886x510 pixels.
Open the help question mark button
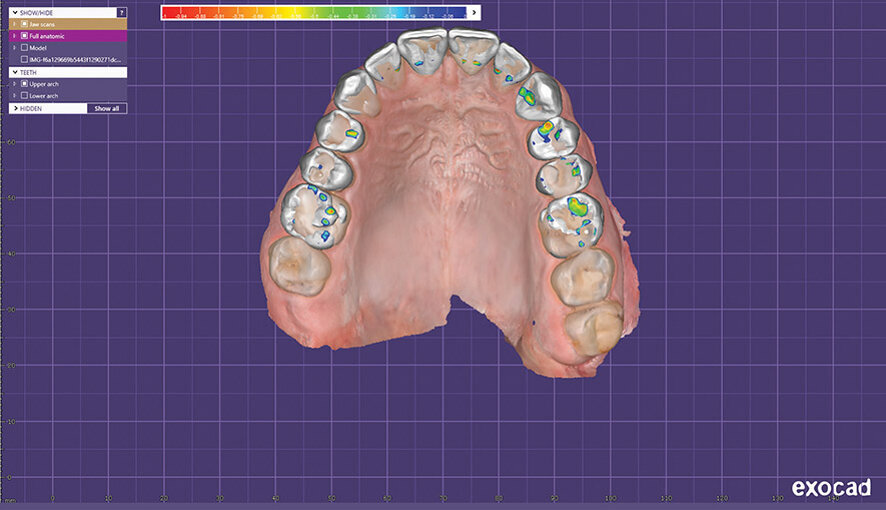tap(121, 12)
